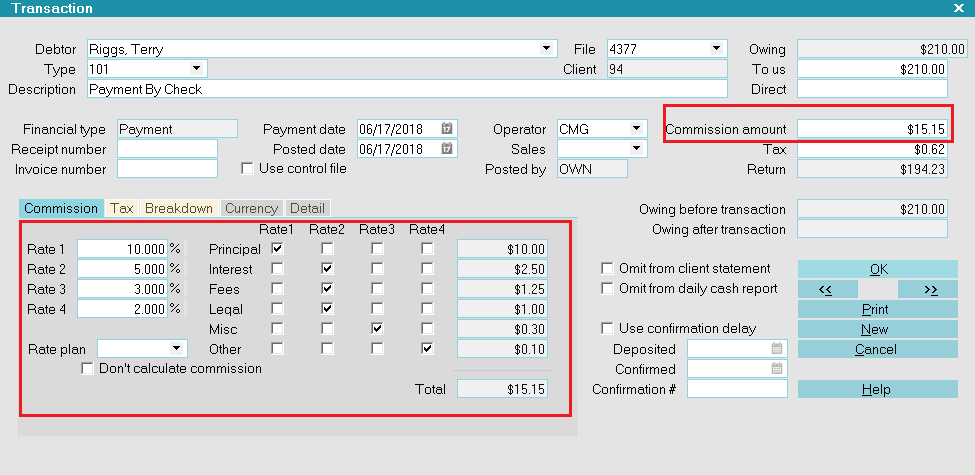Click the Direct amount field
This screenshot has height=475, width=975.
(872, 89)
